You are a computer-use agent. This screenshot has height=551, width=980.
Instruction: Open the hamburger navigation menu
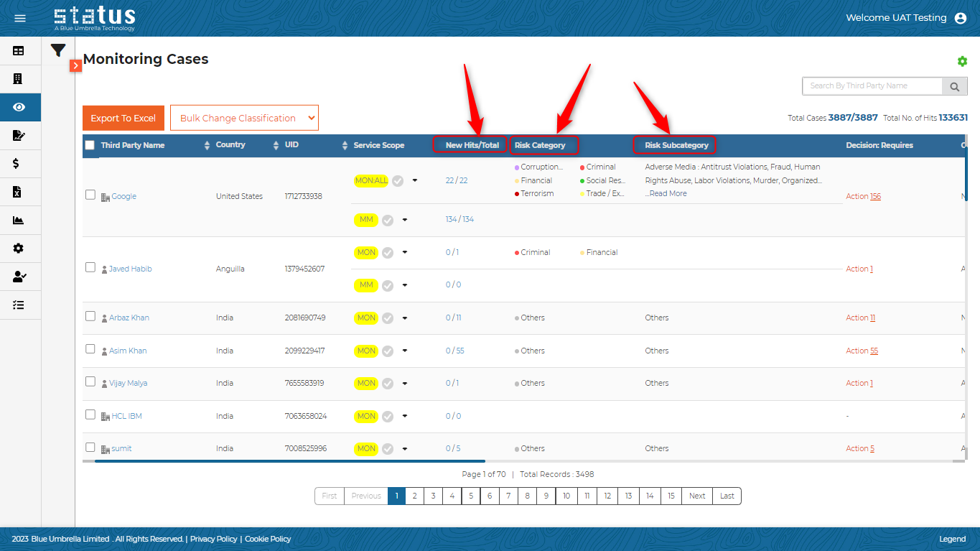tap(20, 18)
